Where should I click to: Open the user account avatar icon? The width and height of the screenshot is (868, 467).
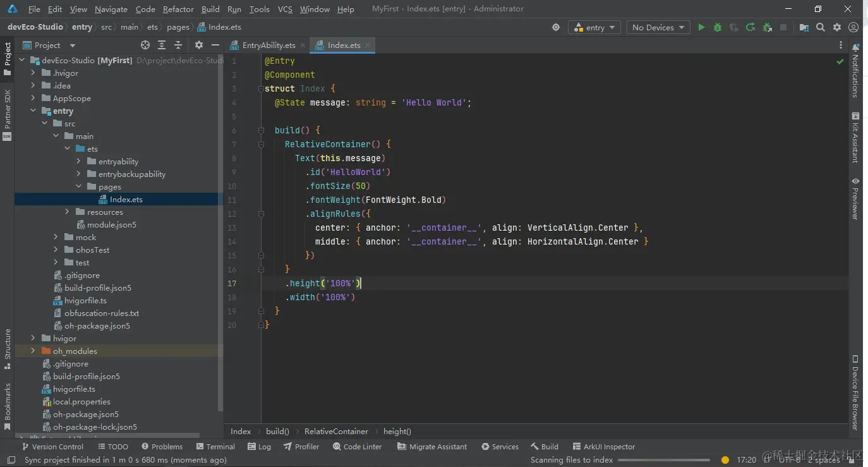click(853, 27)
